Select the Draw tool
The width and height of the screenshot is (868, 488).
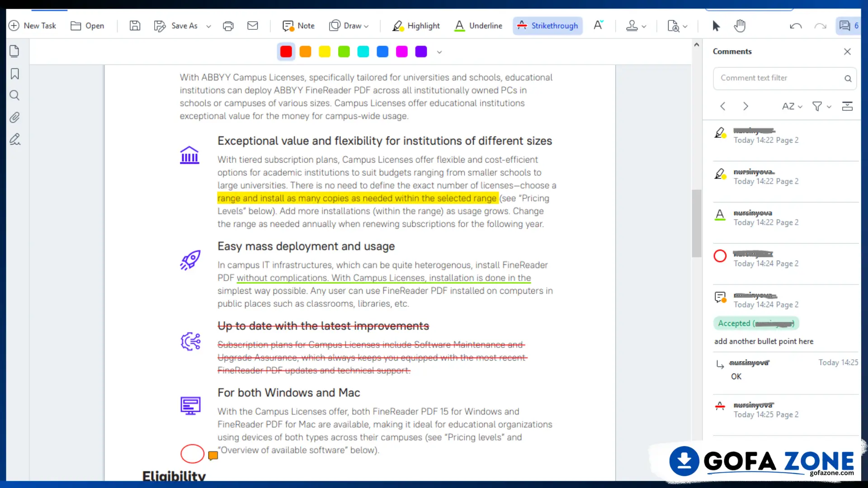(x=345, y=26)
